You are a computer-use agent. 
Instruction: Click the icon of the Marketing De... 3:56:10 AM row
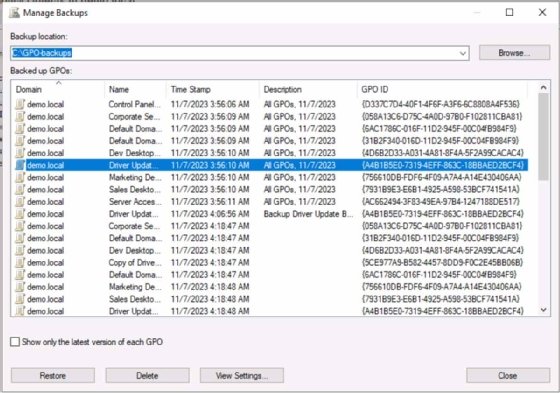coord(20,177)
